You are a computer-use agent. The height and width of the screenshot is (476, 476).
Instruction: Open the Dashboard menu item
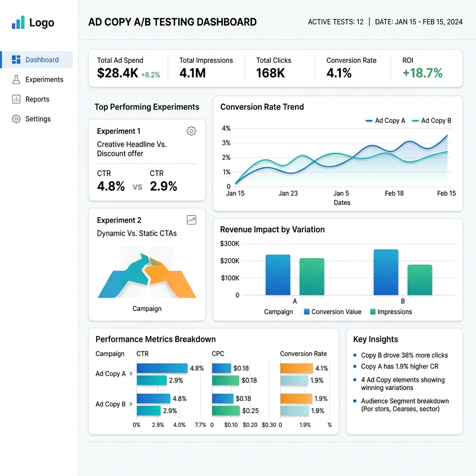pos(37,59)
